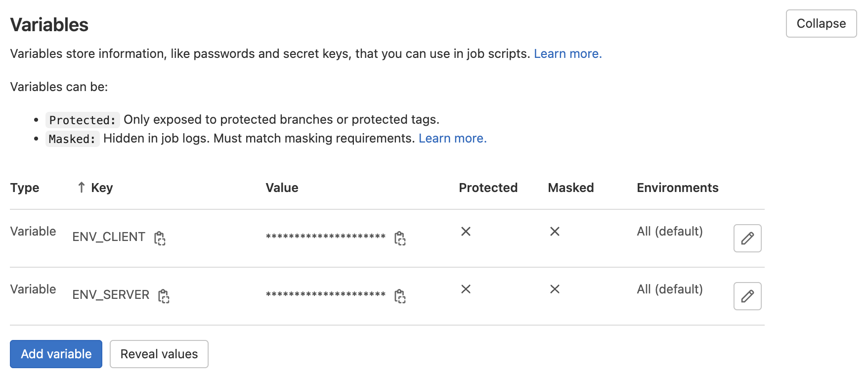Click the Masked X for ENV_SERVER
Viewport: 868px width, 384px height.
(x=555, y=289)
